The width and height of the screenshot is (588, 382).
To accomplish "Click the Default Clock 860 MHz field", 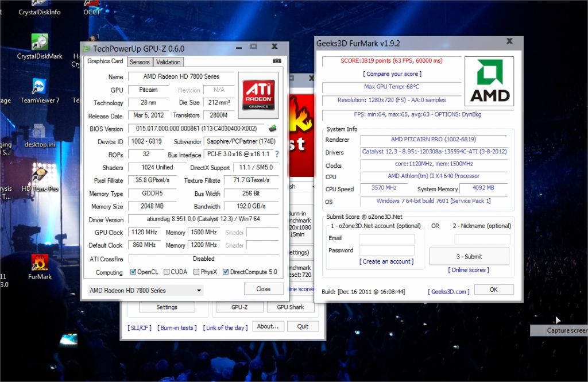I will point(144,245).
